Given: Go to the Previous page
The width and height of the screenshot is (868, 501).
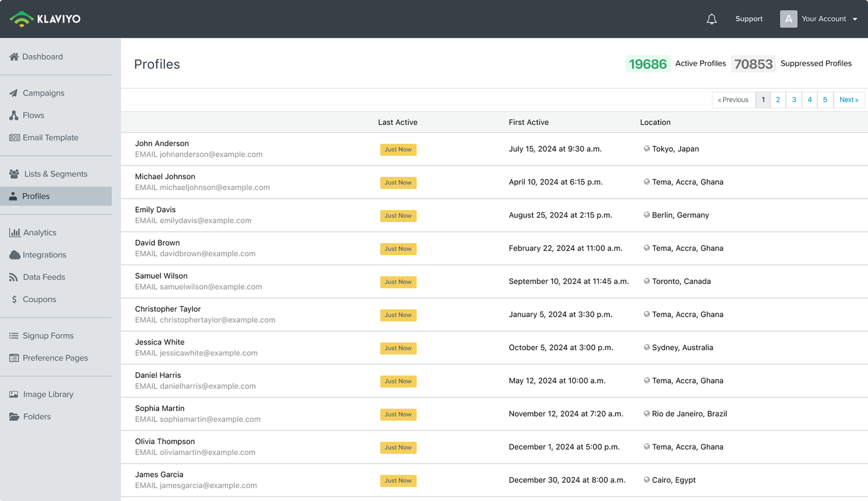Looking at the screenshot, I should click(733, 100).
